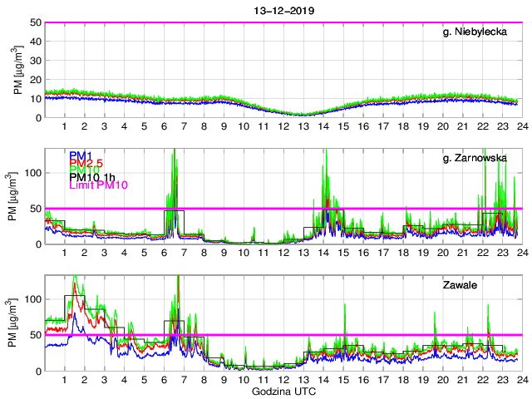The width and height of the screenshot is (532, 399).
Task: Click hour 1 tick label in middle panel
Action: (x=64, y=253)
